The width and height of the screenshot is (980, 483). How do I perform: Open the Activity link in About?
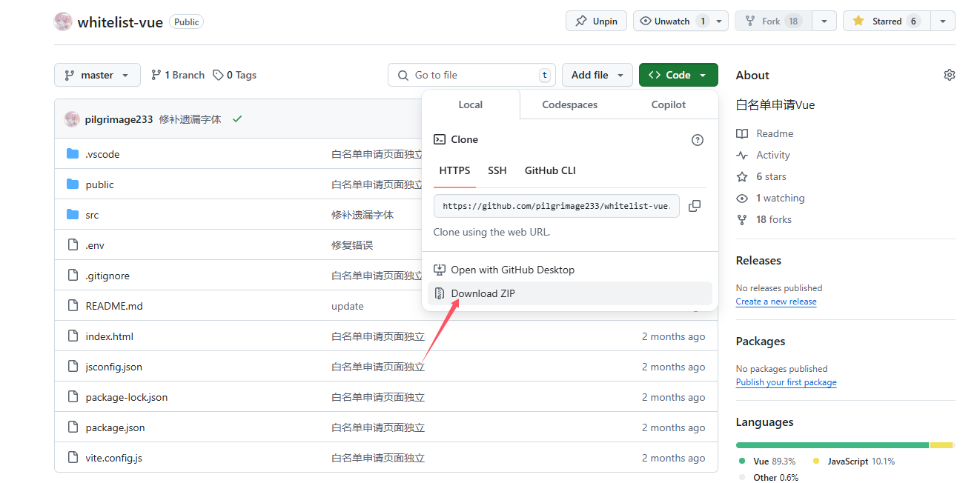(x=773, y=156)
